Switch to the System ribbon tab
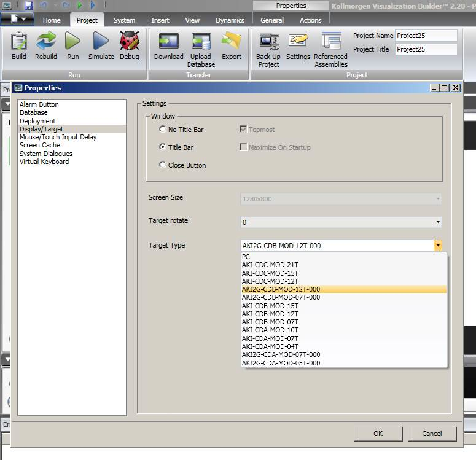Image resolution: width=476 pixels, height=460 pixels. tap(124, 20)
